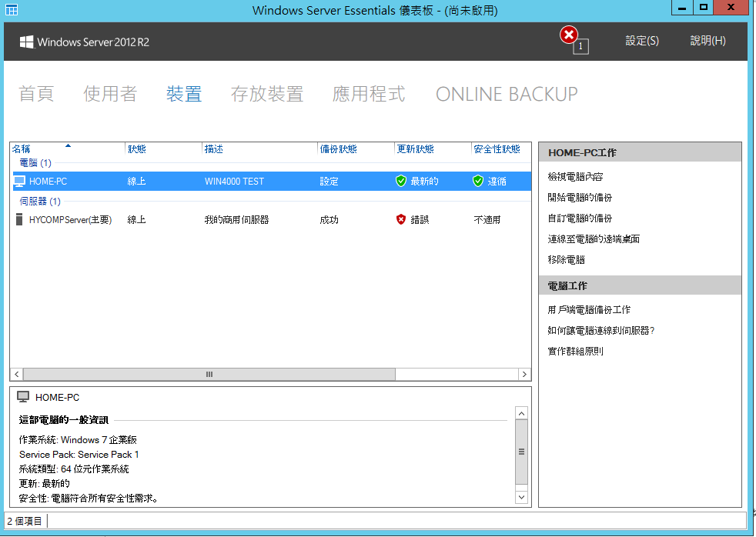Click the device list horizontal scrollbar thumb
The width and height of the screenshot is (756, 537).
209,374
